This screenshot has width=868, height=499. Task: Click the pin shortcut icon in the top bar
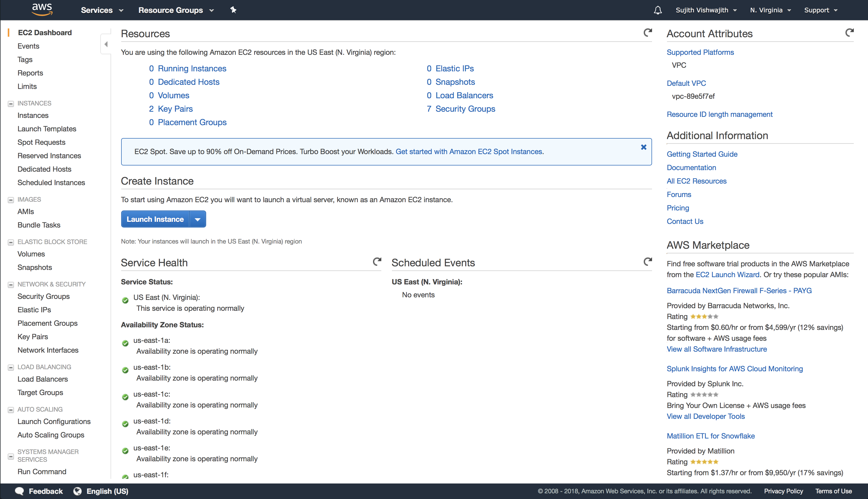coord(233,10)
